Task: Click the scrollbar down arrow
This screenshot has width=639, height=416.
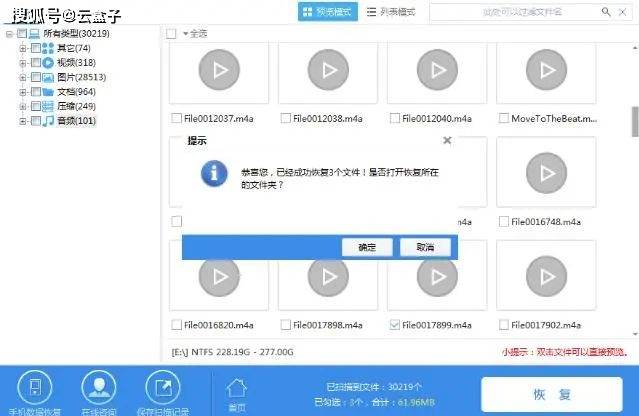Action: point(635,334)
